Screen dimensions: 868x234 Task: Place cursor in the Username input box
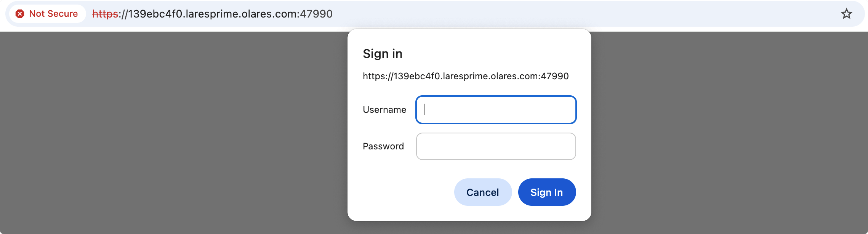(x=495, y=110)
